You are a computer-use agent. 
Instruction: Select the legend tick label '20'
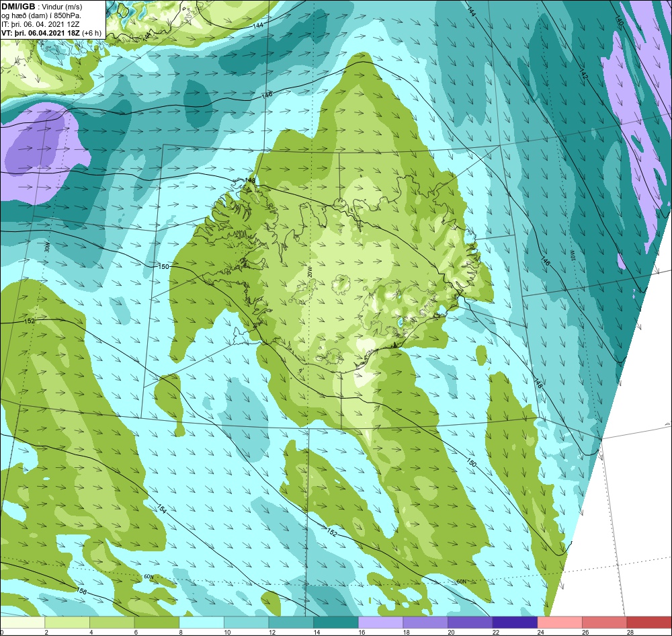452,632
